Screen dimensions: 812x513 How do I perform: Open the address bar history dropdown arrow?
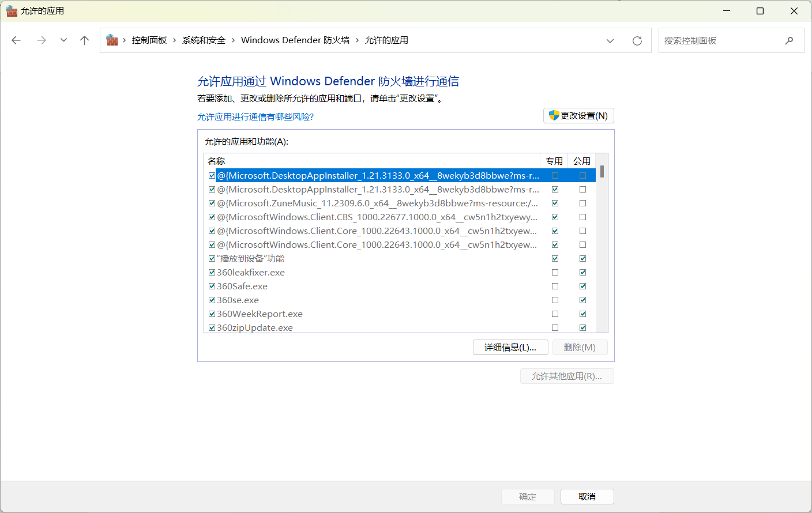pos(610,40)
